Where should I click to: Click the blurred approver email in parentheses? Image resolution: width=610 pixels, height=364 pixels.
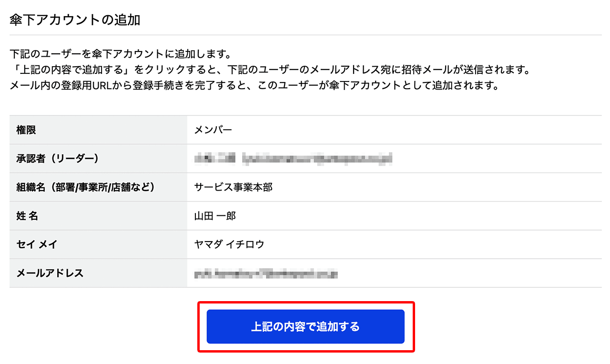pyautogui.click(x=317, y=159)
